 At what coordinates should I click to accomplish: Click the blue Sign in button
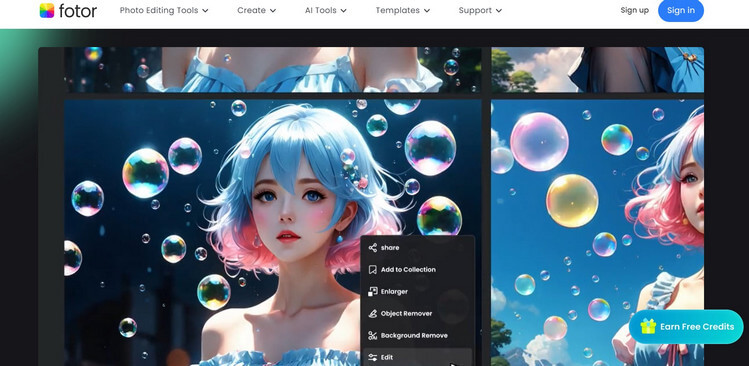681,11
